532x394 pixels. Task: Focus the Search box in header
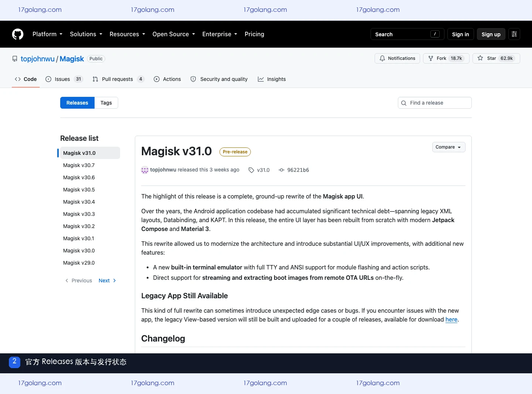[407, 34]
